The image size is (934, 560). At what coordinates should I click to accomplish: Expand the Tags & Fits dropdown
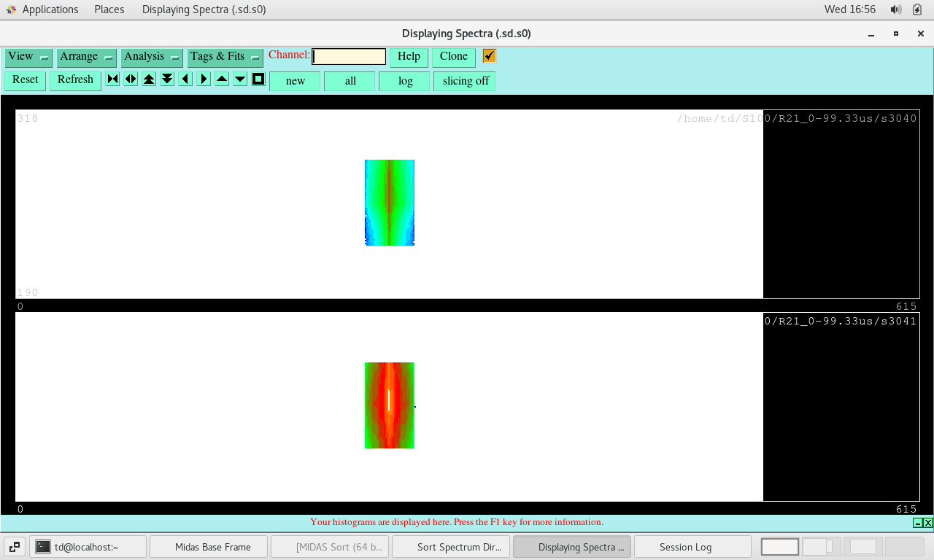click(x=225, y=57)
